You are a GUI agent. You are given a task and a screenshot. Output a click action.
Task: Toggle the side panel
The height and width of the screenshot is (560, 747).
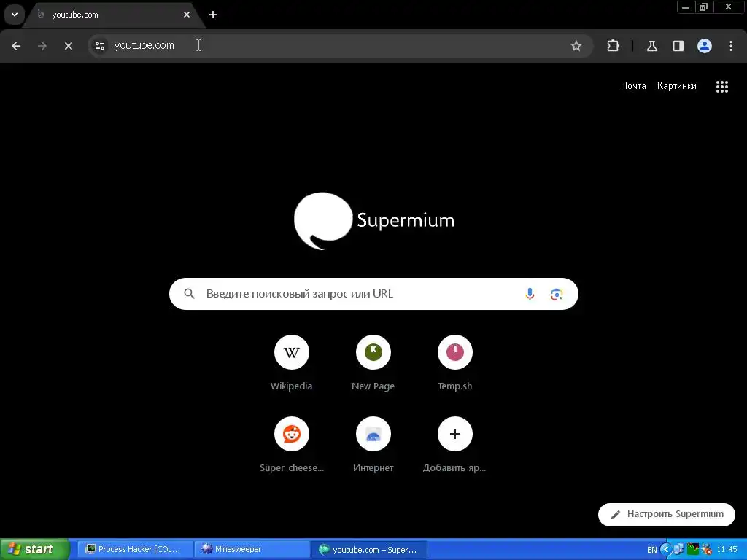point(678,46)
